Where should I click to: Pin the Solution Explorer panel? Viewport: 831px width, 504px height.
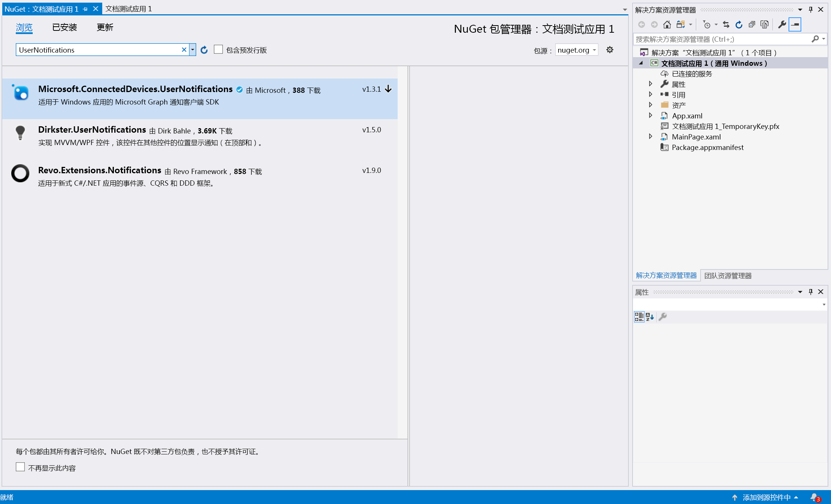tap(811, 10)
